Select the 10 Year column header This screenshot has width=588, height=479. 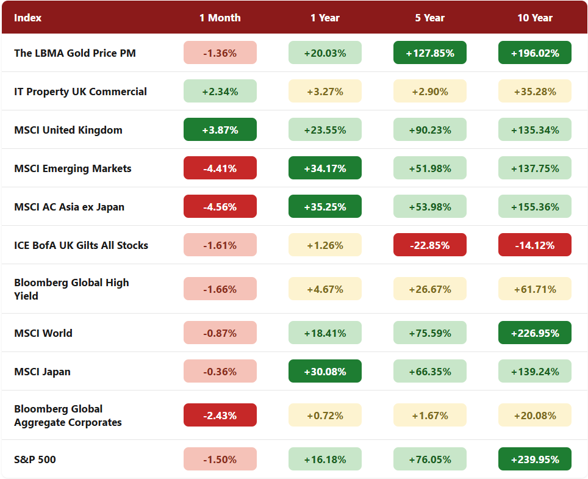pyautogui.click(x=535, y=18)
